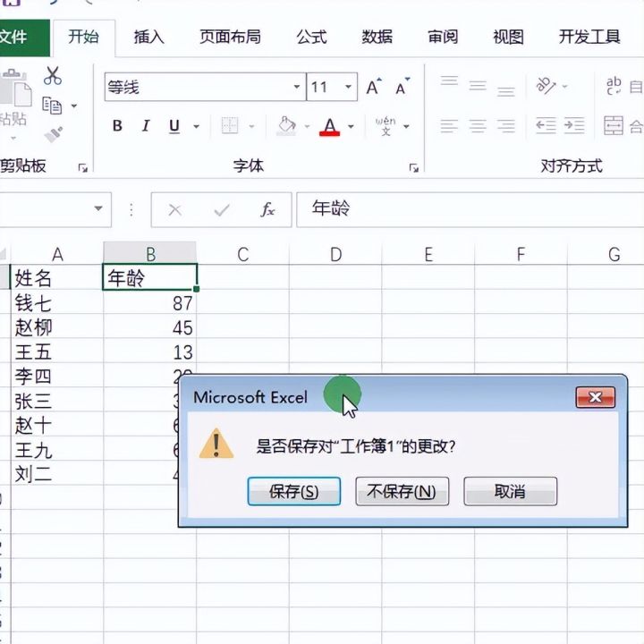Click the cell borders icon
The width and height of the screenshot is (644, 644).
[x=230, y=126]
